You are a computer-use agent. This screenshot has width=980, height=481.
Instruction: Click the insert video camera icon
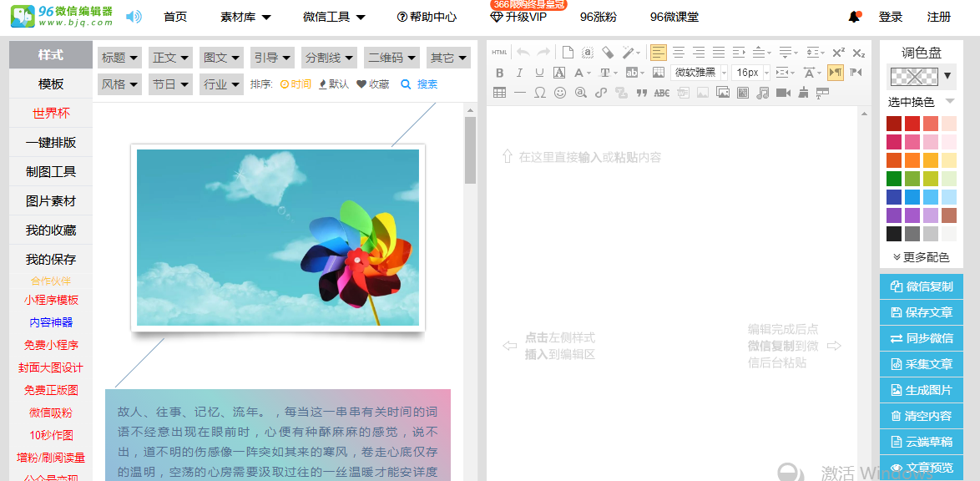[783, 93]
